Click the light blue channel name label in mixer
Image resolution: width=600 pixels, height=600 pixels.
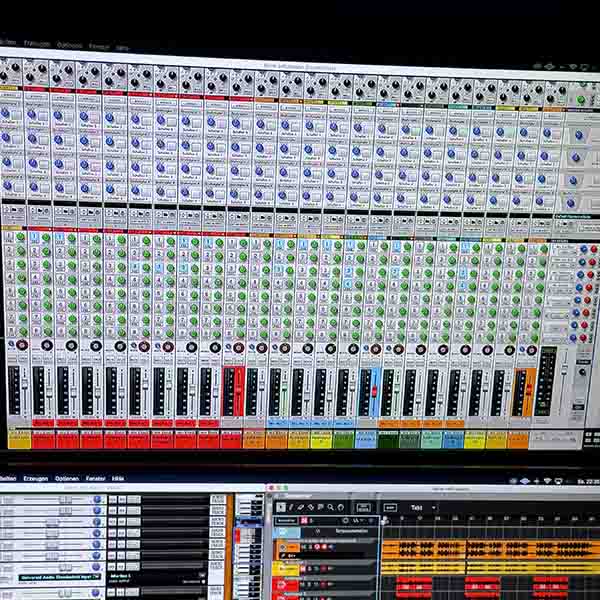coord(366,439)
